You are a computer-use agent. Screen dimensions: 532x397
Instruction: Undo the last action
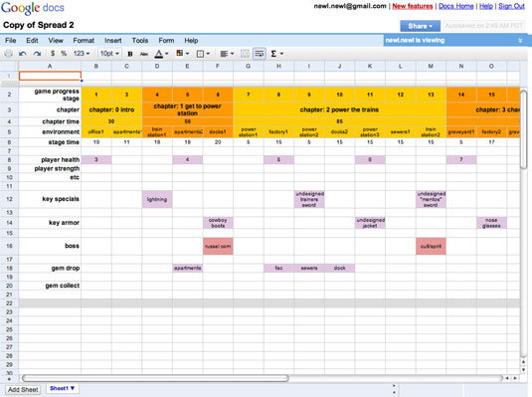23,54
